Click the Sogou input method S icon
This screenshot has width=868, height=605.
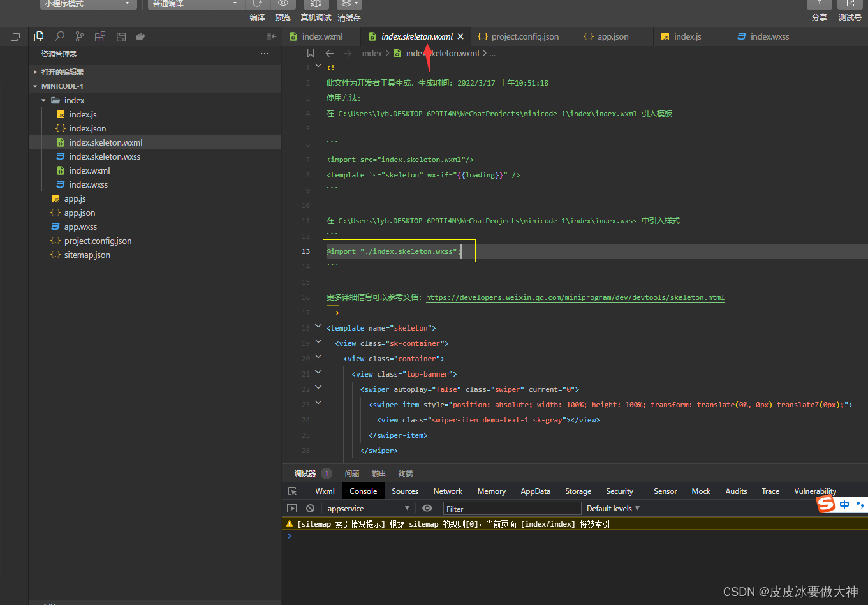click(x=827, y=504)
